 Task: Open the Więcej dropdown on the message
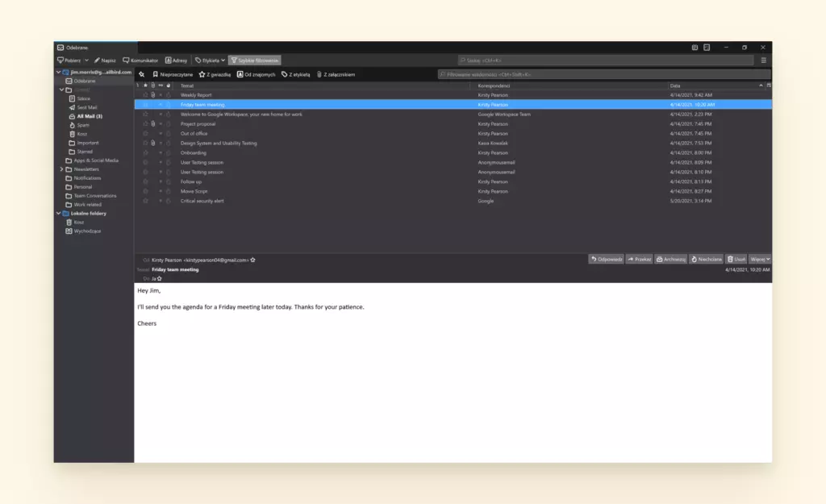758,258
